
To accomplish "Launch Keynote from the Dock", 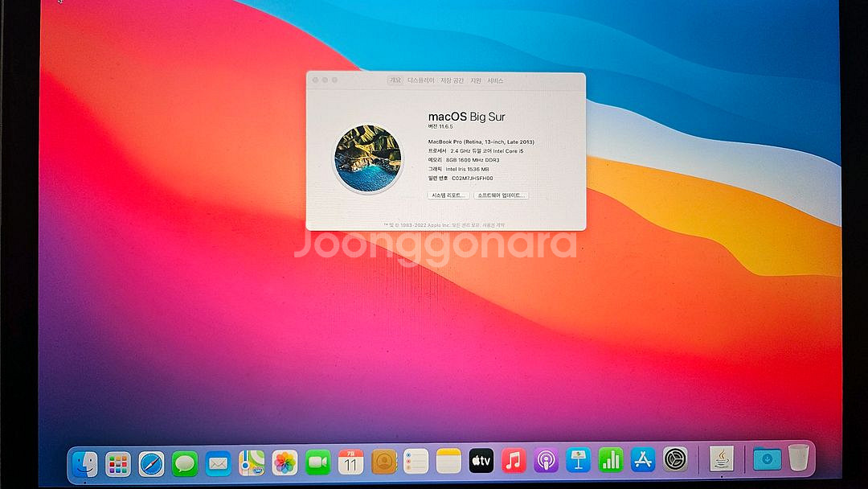I will tap(579, 460).
